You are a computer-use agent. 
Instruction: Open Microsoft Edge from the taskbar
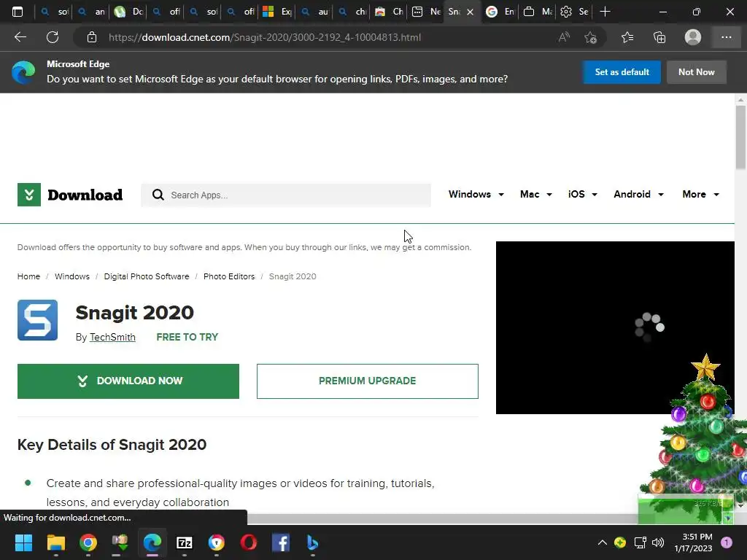click(x=152, y=542)
